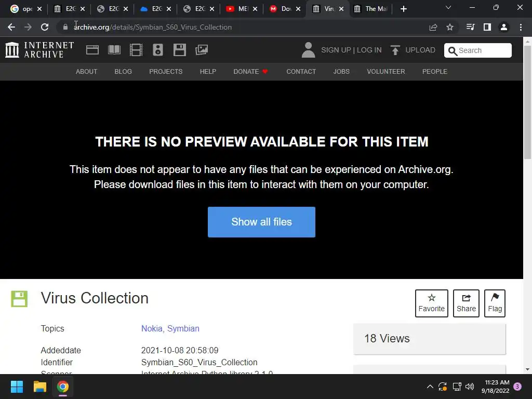Screen dimensions: 532x399
Task: Open volume control in system tray
Action: pos(470,387)
